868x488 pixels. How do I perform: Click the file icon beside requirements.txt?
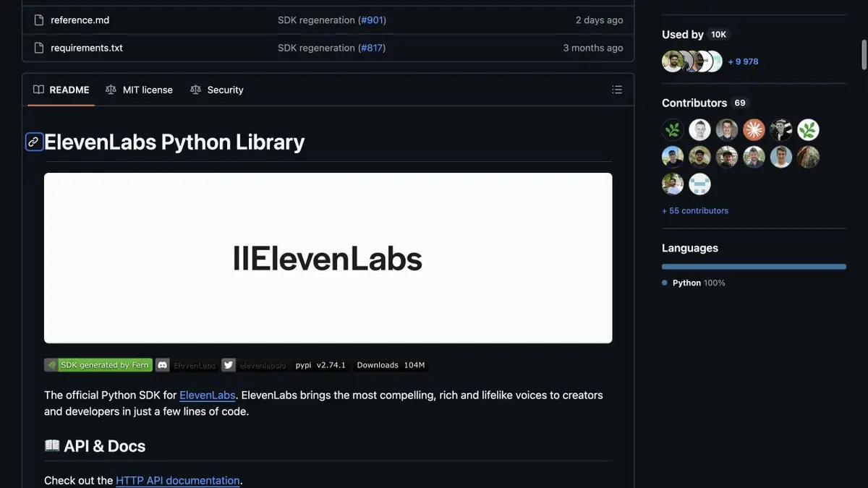tap(39, 48)
